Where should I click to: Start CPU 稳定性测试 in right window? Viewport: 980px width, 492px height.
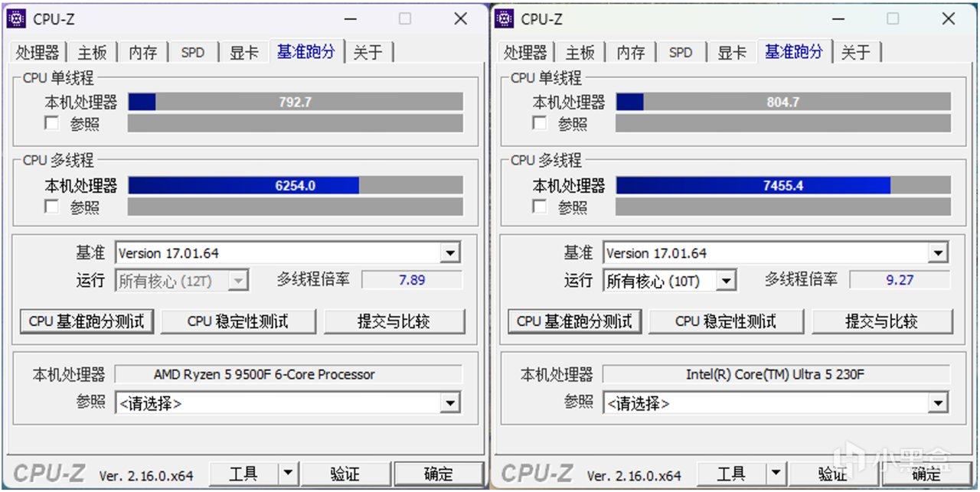coord(726,321)
